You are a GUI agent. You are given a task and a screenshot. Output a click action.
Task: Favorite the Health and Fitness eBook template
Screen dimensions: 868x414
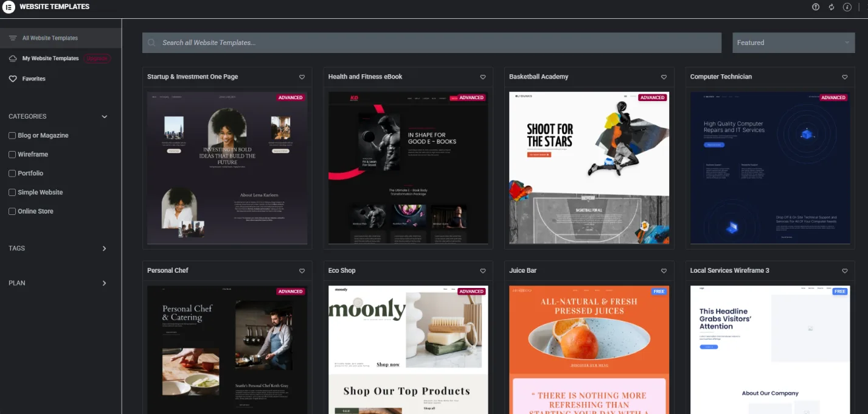click(483, 77)
